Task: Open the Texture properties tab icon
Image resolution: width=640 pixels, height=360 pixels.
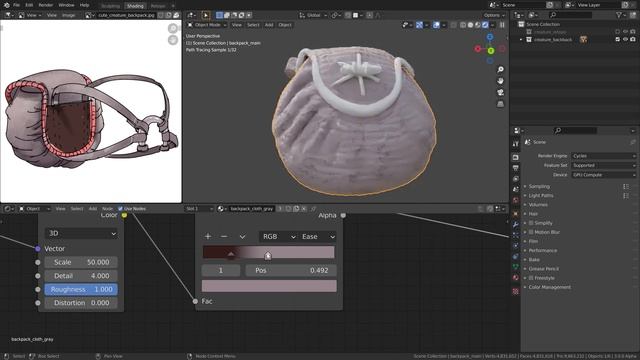Action: 516,291
